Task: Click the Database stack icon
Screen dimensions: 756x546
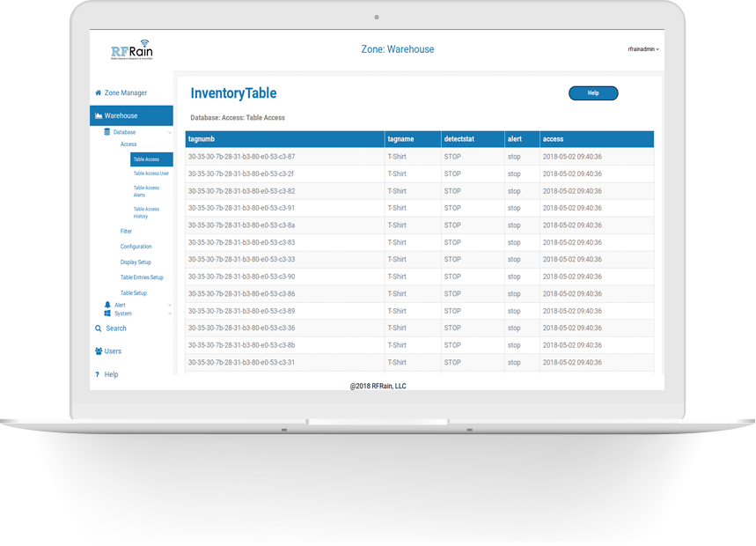Action: click(x=106, y=132)
